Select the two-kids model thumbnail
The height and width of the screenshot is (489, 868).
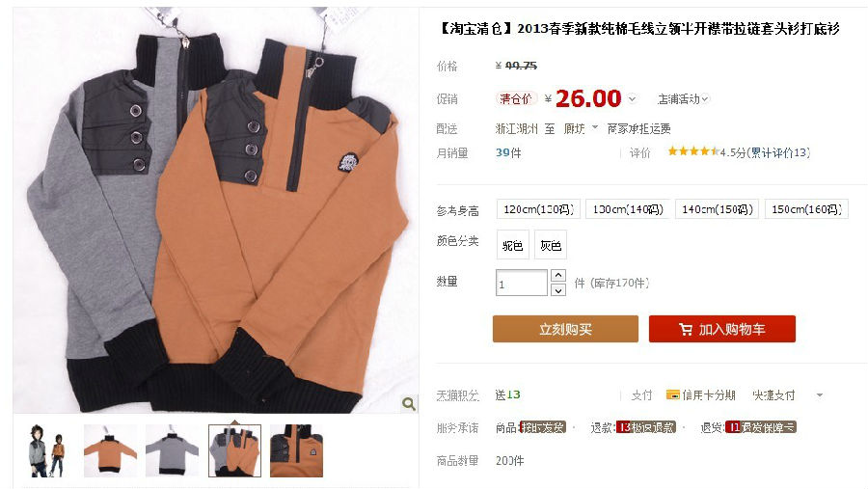point(47,450)
